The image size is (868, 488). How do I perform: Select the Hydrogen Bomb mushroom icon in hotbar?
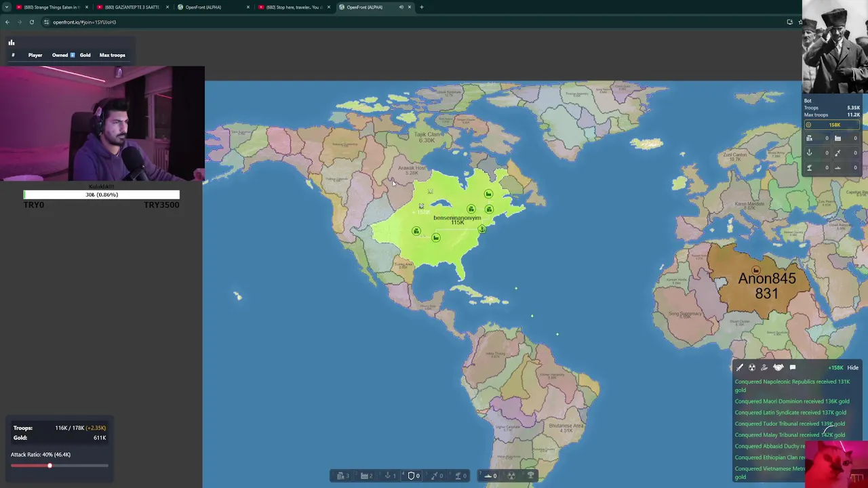point(531,476)
